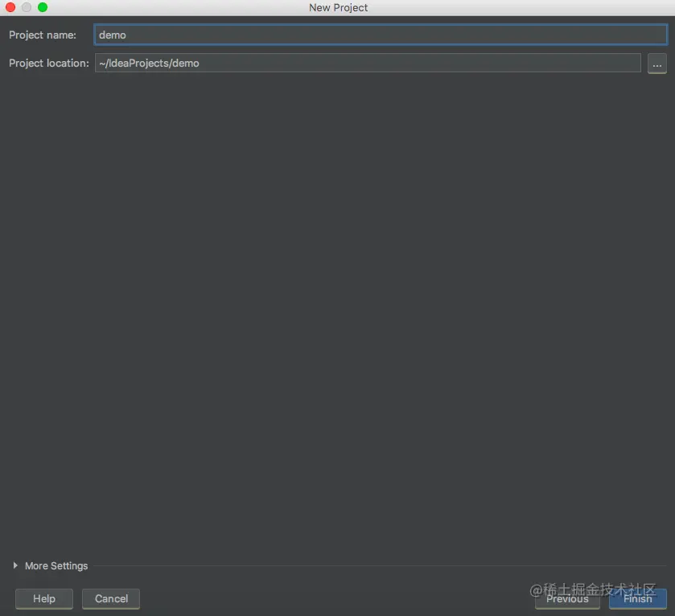Open the browse location ellipsis button
This screenshot has height=616, width=675.
pos(657,64)
